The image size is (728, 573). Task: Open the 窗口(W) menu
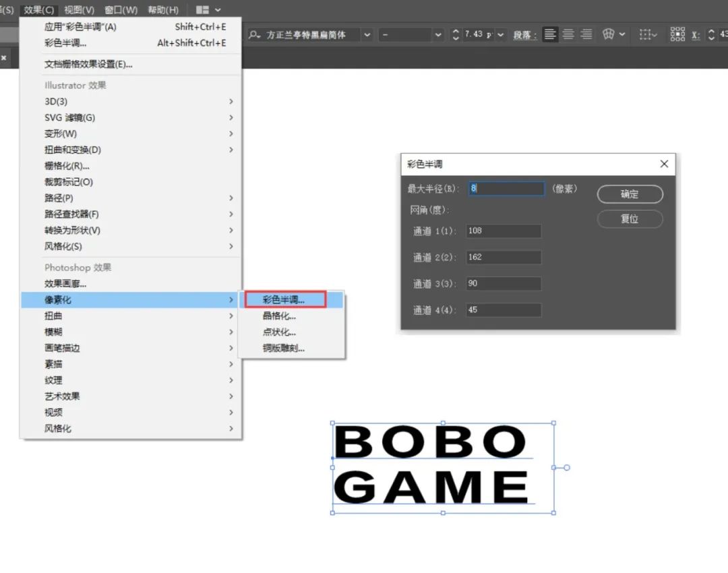pyautogui.click(x=121, y=9)
